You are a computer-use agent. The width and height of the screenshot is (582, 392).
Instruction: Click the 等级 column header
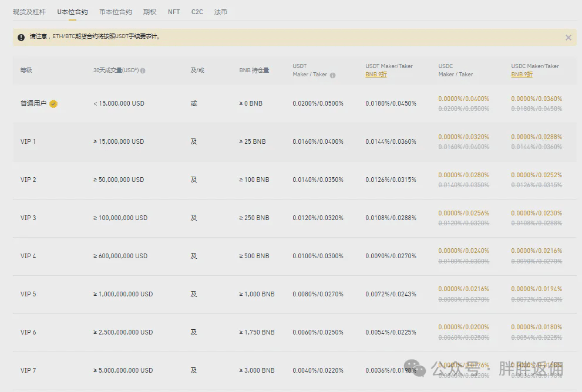point(26,70)
